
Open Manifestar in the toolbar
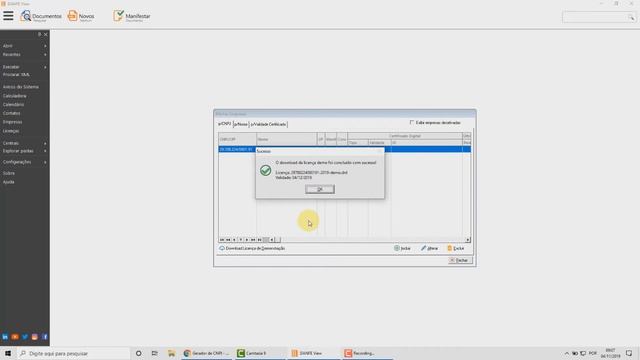click(x=132, y=16)
